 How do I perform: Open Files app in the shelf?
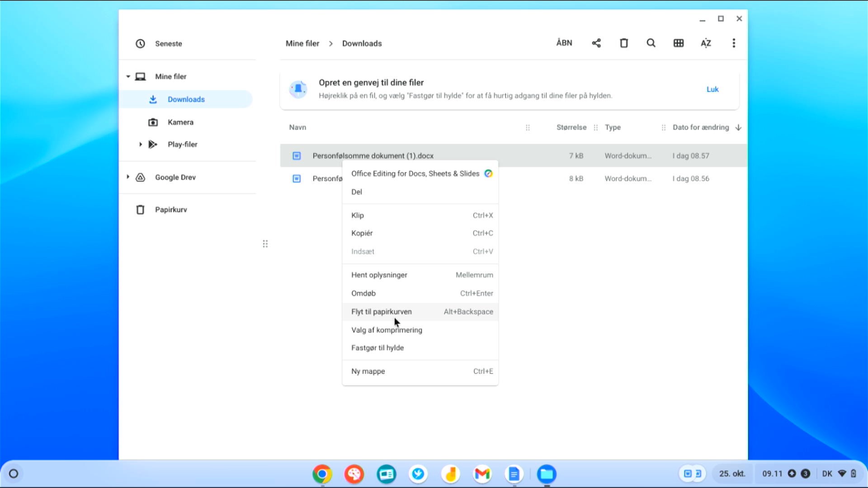[547, 474]
